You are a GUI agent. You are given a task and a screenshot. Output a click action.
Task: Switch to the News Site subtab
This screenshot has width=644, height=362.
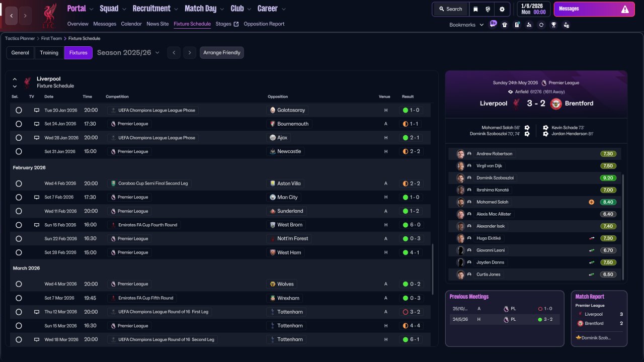[157, 24]
